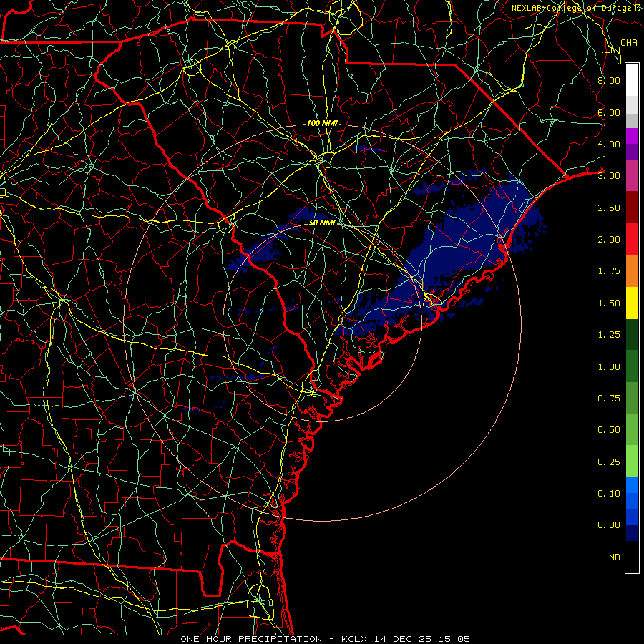Click the 1.25 legend value
Viewport: 644px width, 644px height.
[x=609, y=335]
